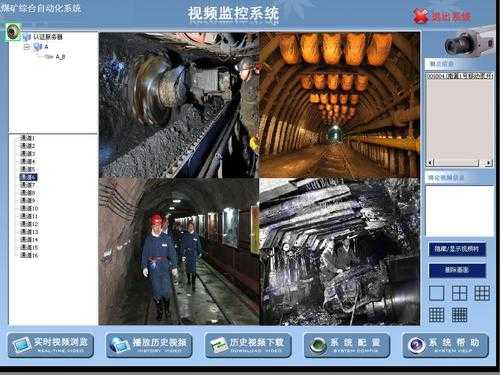Click the authentication server node icon
The width and height of the screenshot is (500, 375).
click(27, 37)
